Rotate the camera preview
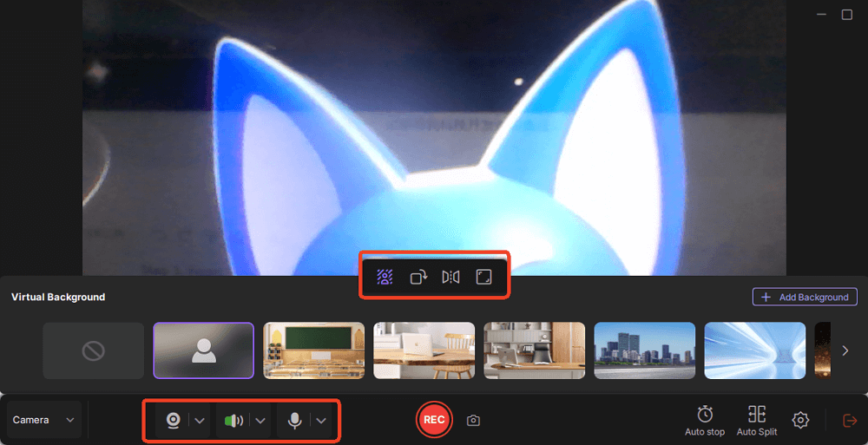Viewport: 868px width, 445px height. (418, 277)
